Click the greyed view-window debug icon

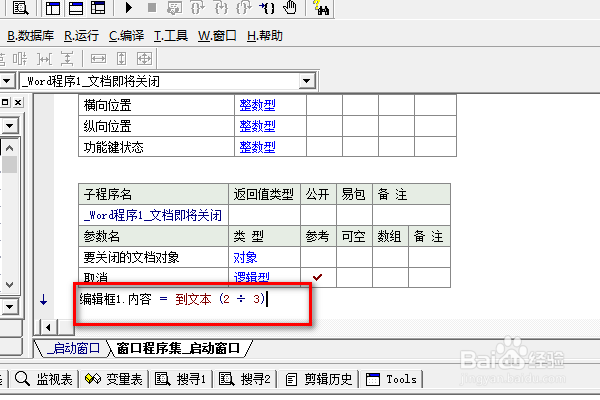174,7
